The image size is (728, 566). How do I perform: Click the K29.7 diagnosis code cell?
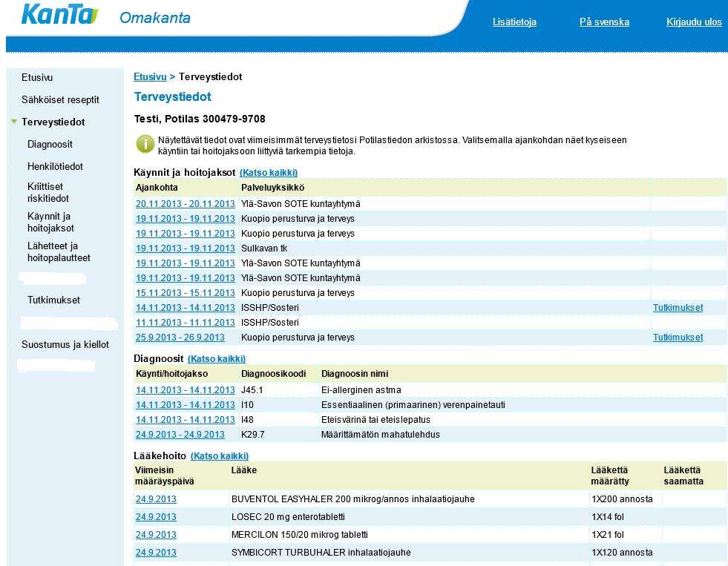253,435
